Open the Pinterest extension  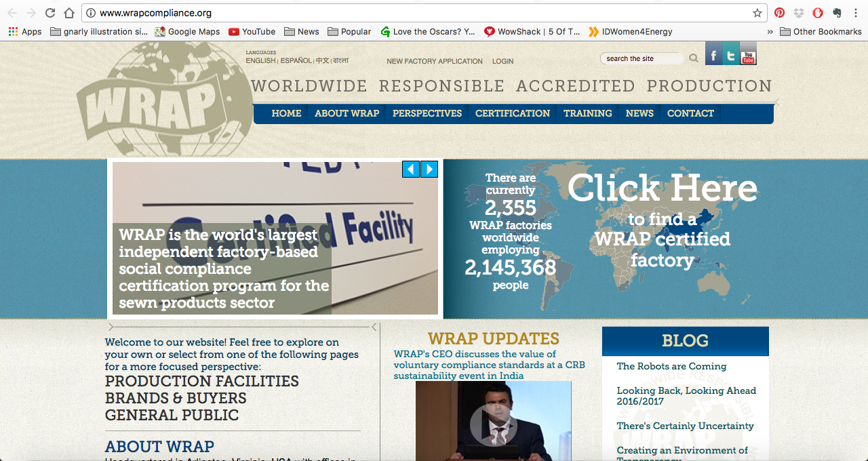coord(780,13)
